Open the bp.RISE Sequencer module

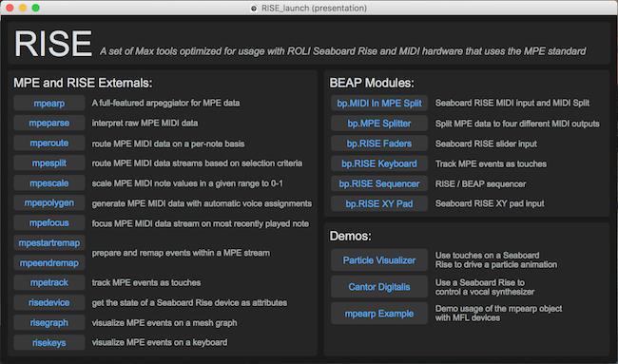(x=379, y=183)
